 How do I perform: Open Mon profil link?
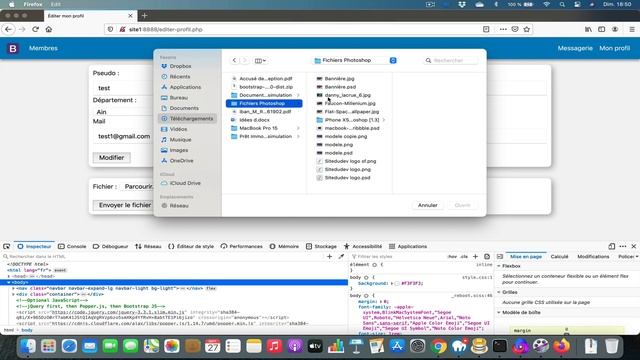(x=614, y=48)
